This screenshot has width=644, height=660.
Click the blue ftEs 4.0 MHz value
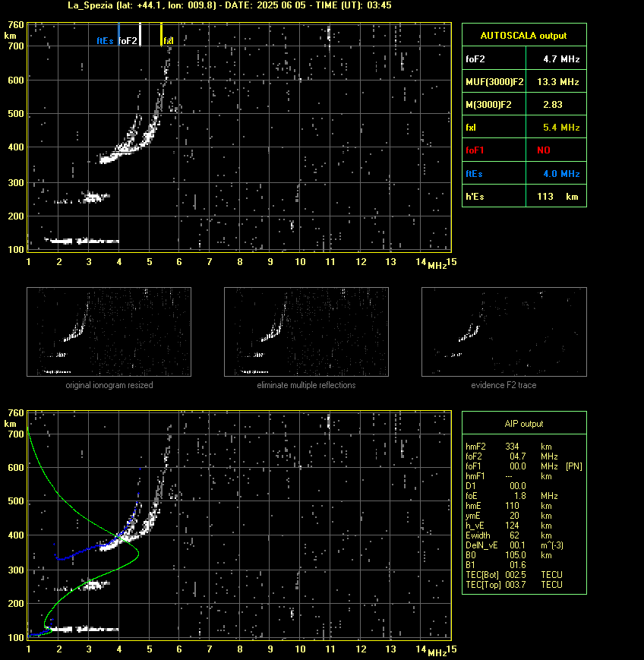pos(561,173)
